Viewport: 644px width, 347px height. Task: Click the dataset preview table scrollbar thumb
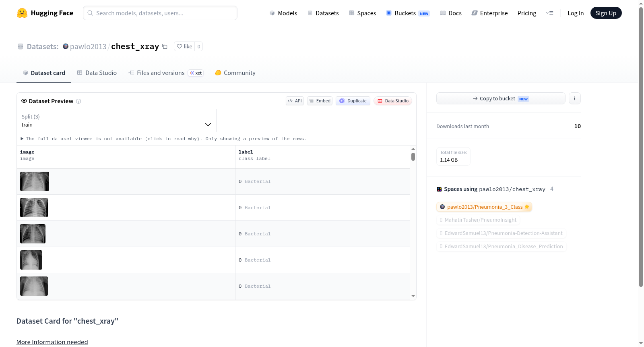pos(413,157)
